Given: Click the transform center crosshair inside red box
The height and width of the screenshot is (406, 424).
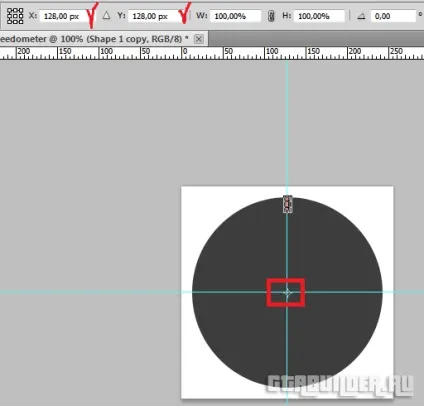Looking at the screenshot, I should point(287,293).
